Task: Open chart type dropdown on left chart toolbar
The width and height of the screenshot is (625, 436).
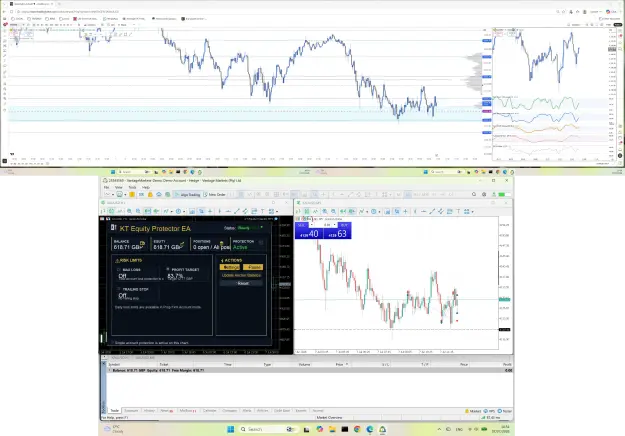Action: (172, 211)
